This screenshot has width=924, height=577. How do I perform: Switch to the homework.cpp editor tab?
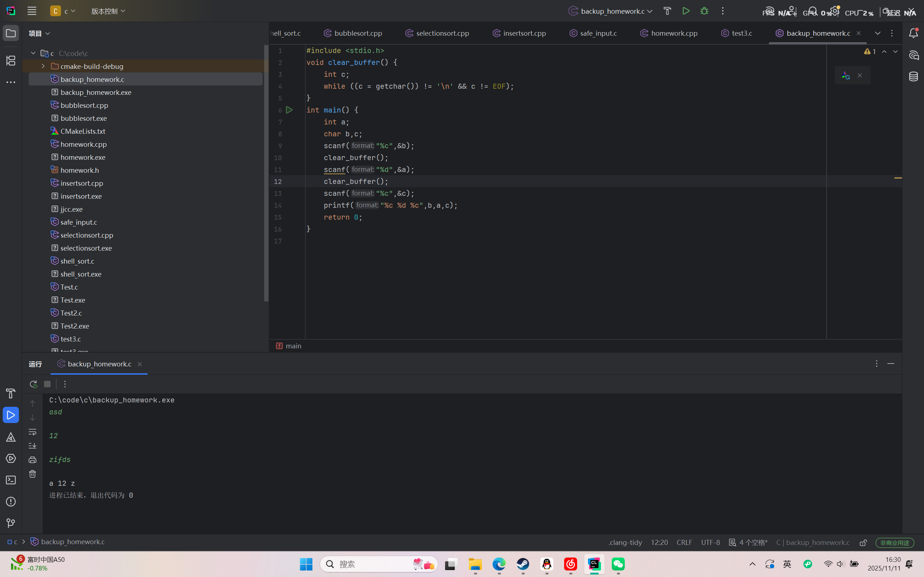674,33
